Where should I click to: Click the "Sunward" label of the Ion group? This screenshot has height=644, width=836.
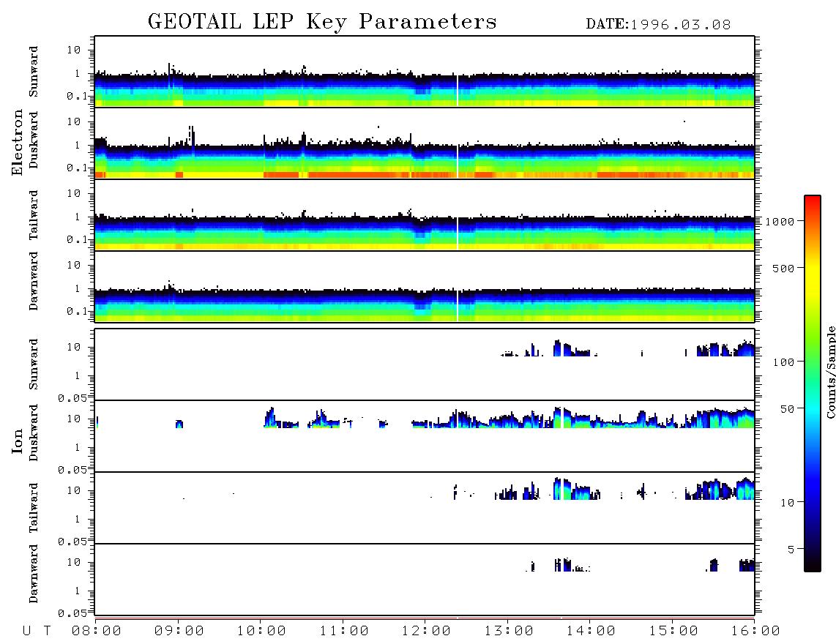tap(34, 364)
